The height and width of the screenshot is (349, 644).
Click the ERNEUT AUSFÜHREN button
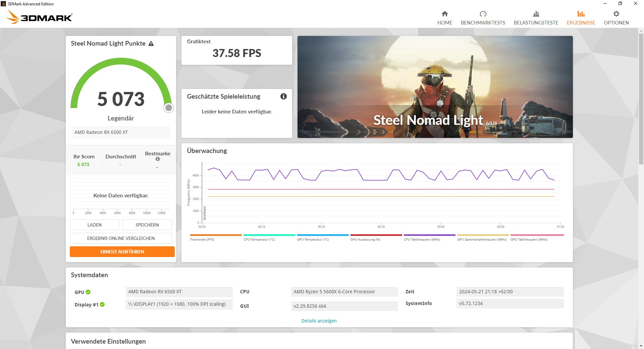click(x=122, y=251)
